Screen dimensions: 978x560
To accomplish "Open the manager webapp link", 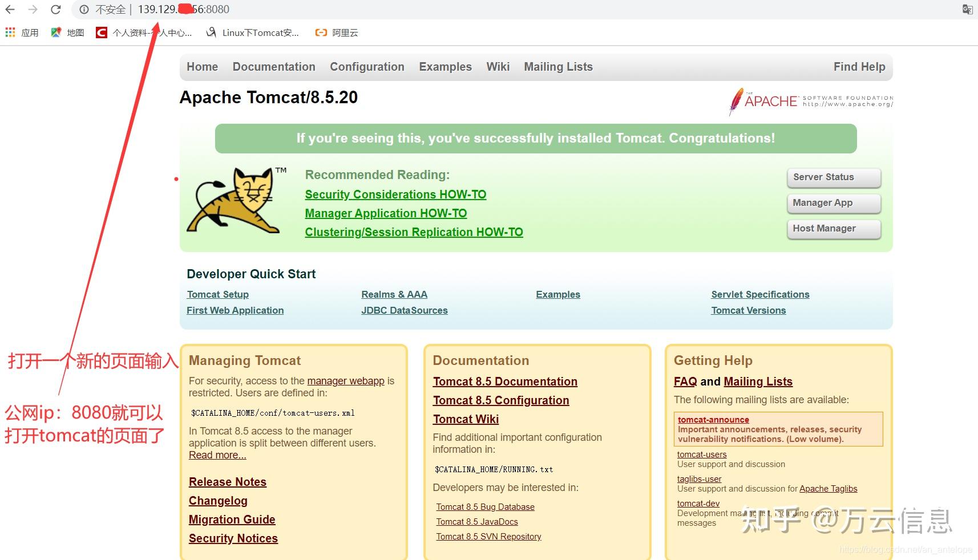I will 346,381.
